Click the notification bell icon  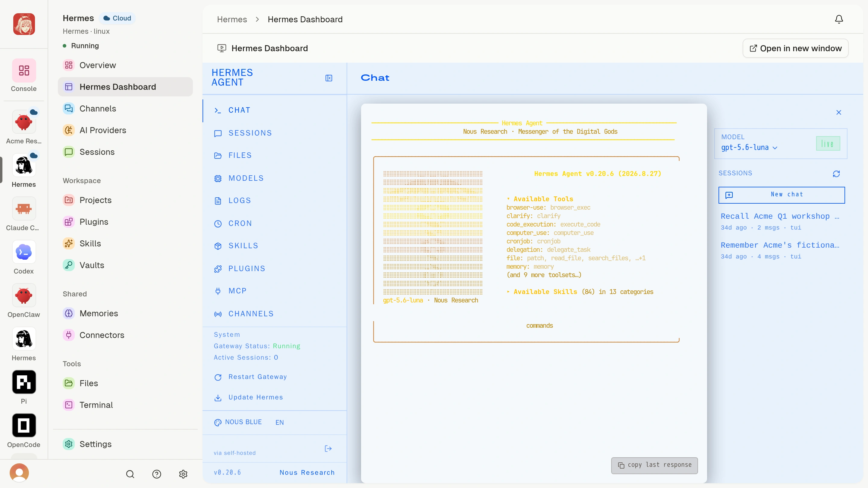[839, 19]
